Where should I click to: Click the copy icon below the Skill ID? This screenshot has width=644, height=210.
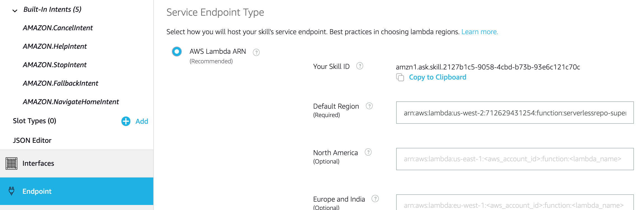click(400, 77)
